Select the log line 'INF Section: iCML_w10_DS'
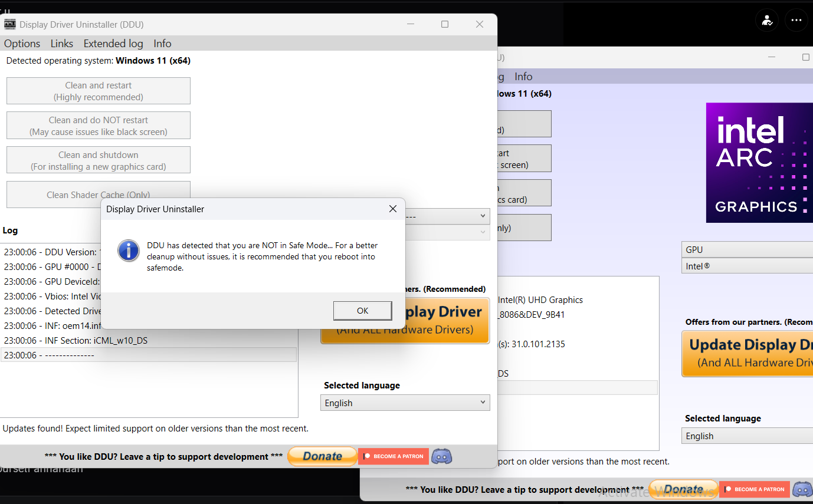The height and width of the screenshot is (504, 813). (x=149, y=340)
